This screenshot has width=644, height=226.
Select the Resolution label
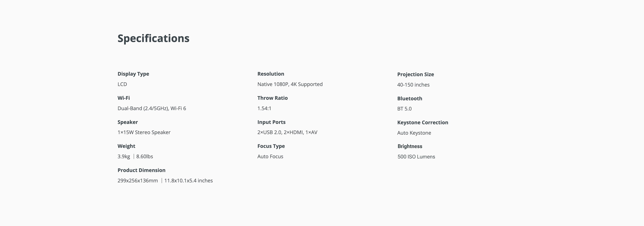click(271, 74)
